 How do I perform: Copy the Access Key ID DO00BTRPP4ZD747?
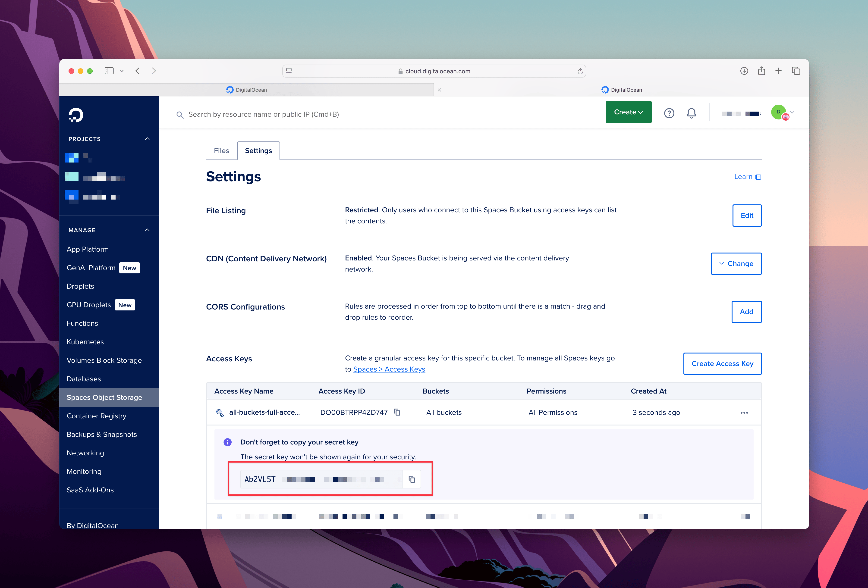click(x=397, y=412)
